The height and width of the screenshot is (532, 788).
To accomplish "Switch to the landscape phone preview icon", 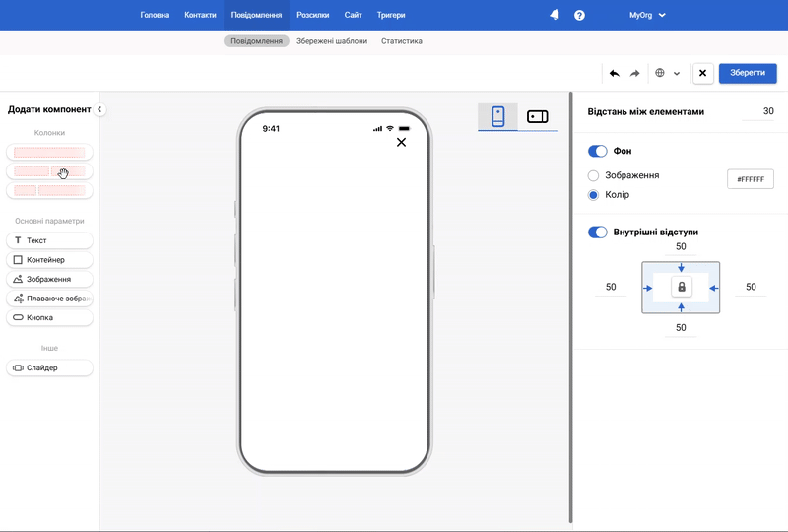I will 538,116.
